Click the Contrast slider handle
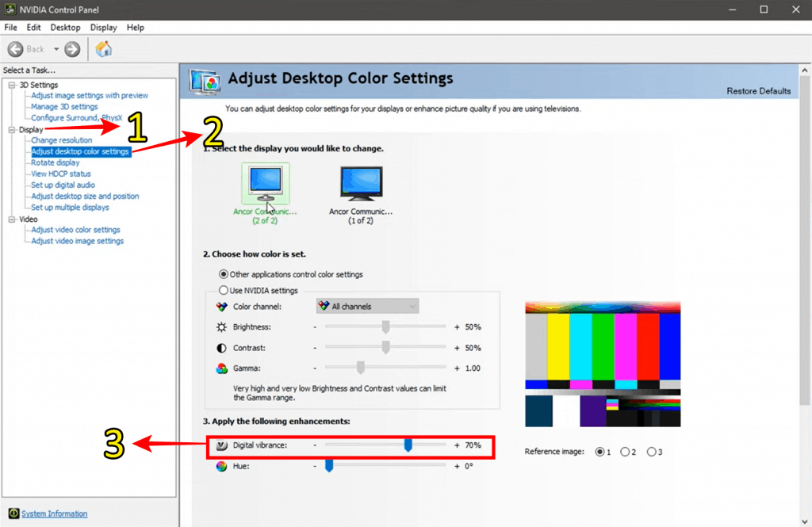Image resolution: width=812 pixels, height=527 pixels. coord(386,347)
